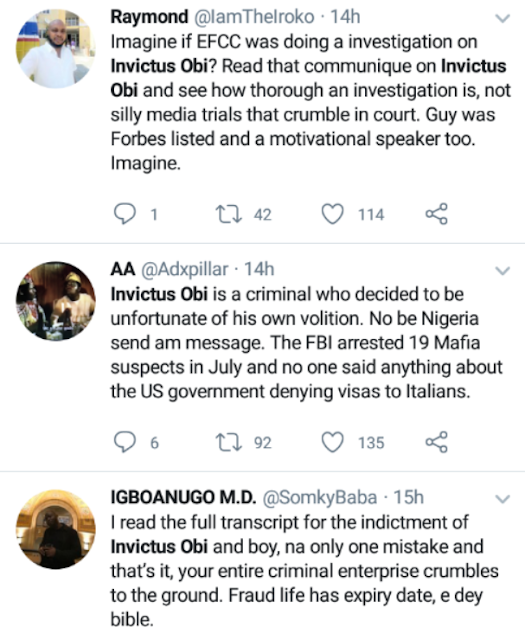Open IGBOANUGO M.D.'s profile avatar
Screen dimensions: 525x640
coord(56,529)
